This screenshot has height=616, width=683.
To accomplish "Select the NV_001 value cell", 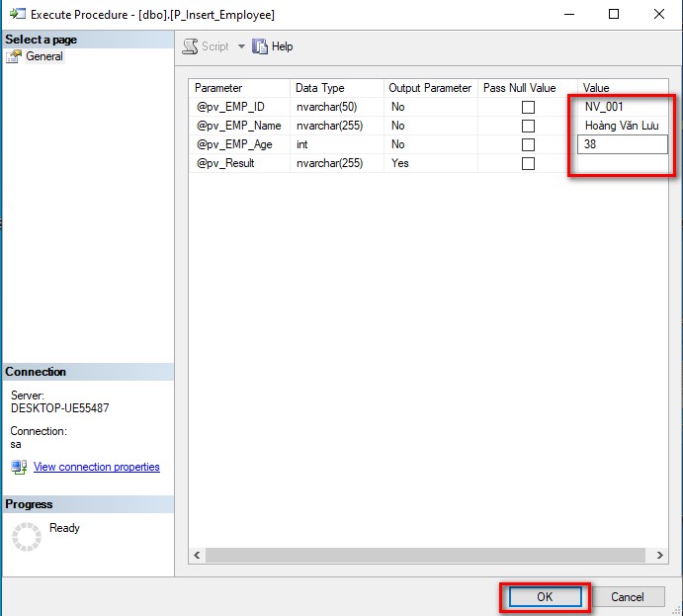I will point(623,107).
